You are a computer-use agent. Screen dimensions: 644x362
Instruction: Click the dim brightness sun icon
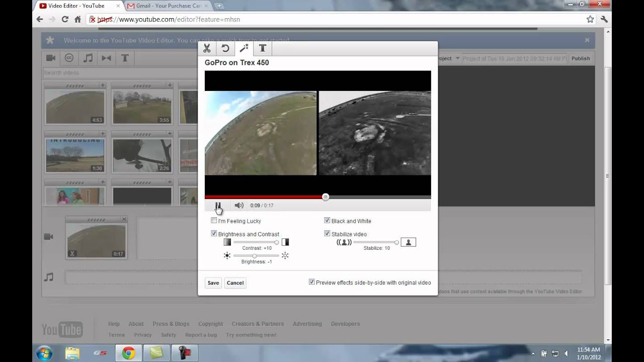click(227, 256)
